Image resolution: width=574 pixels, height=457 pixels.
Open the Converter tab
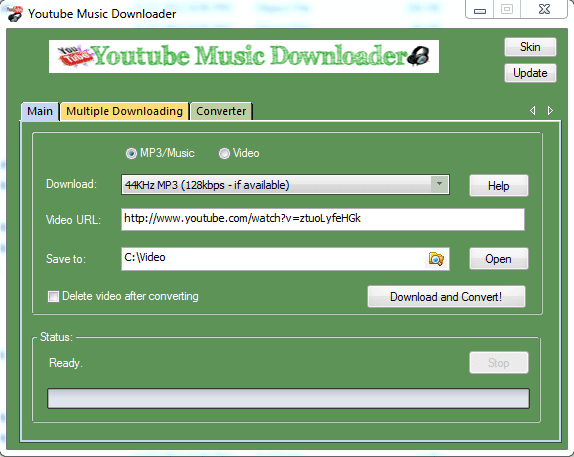pyautogui.click(x=221, y=111)
